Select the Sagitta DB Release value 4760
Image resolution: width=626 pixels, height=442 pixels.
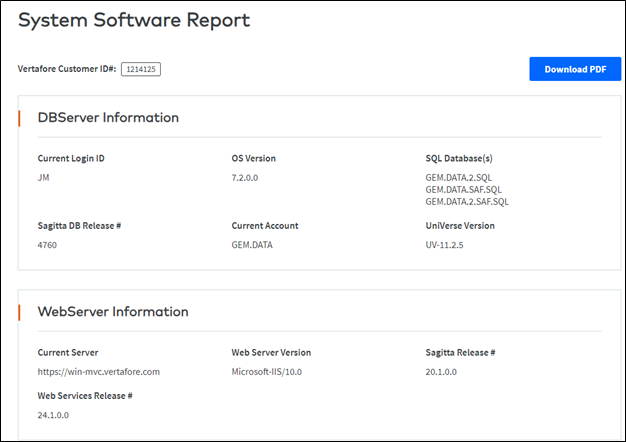point(47,245)
